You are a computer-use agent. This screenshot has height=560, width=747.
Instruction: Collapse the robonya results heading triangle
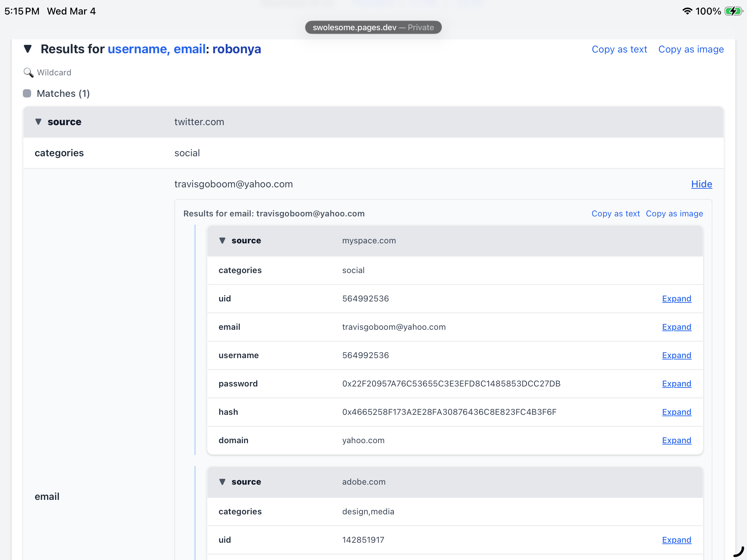tap(28, 49)
